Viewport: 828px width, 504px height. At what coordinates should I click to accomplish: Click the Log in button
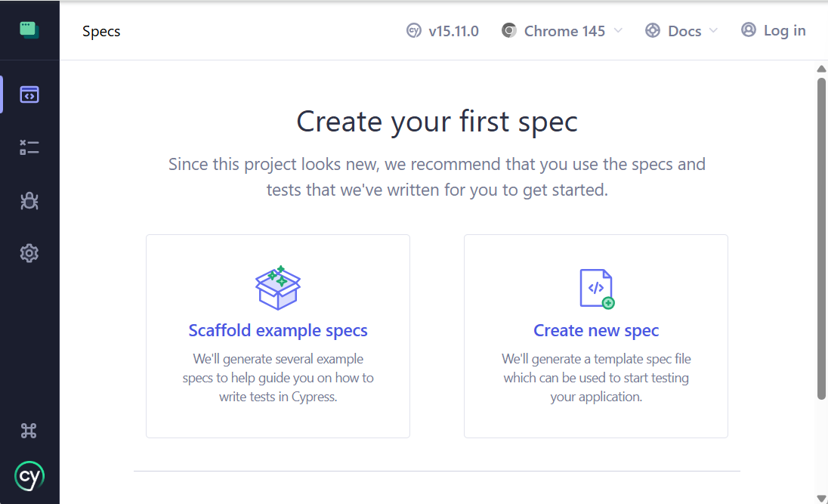click(x=774, y=31)
